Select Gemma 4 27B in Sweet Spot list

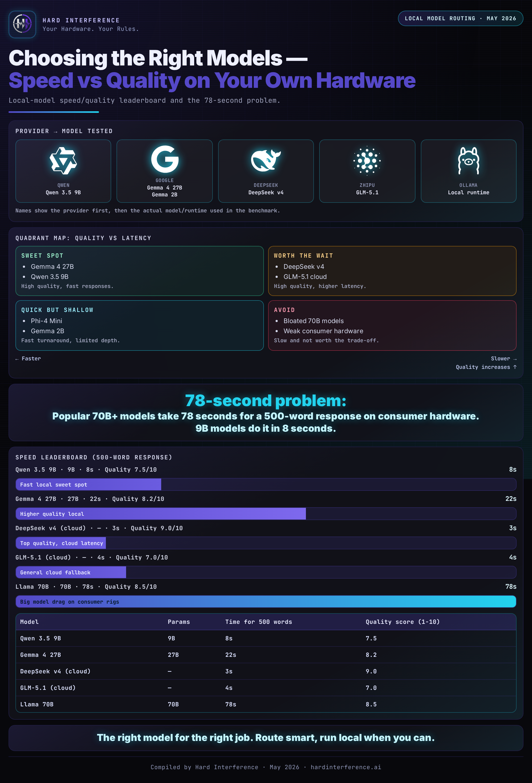(x=52, y=266)
